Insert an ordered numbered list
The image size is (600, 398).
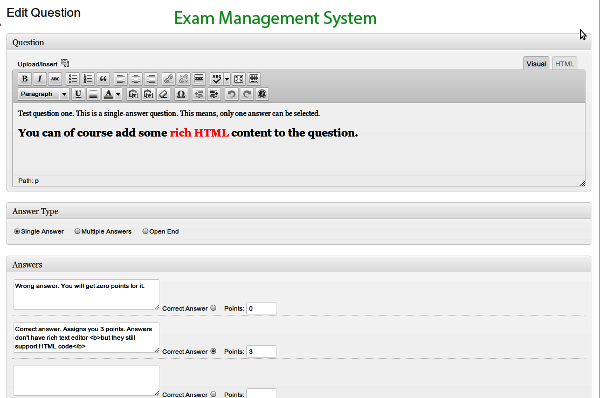click(x=88, y=79)
